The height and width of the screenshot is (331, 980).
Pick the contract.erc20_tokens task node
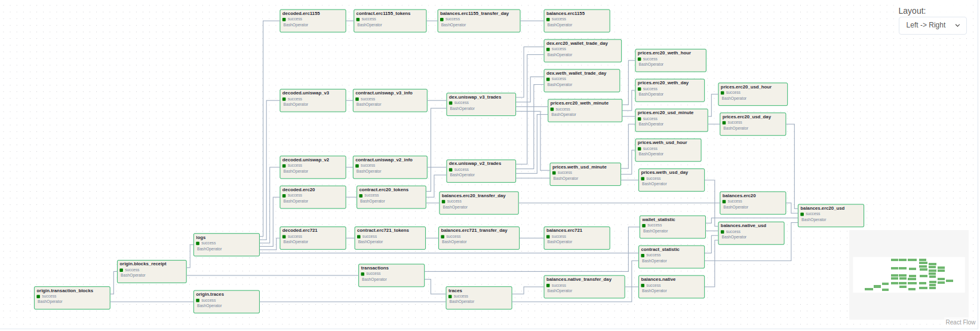coord(391,197)
